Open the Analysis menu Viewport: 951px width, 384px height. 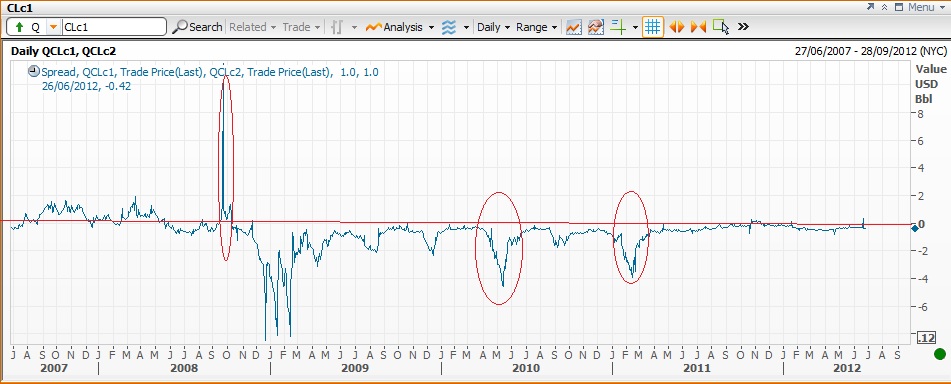(x=400, y=27)
